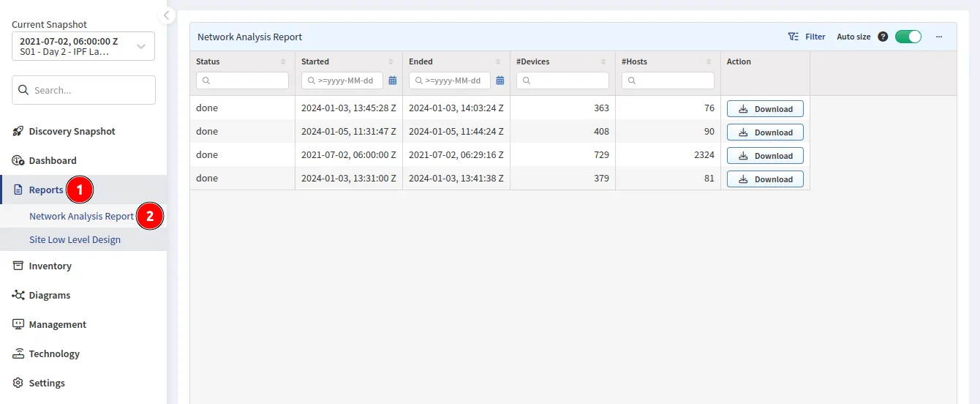Screen dimensions: 980x404
Task: Open the Network Analysis Report menu item
Action: coord(81,217)
